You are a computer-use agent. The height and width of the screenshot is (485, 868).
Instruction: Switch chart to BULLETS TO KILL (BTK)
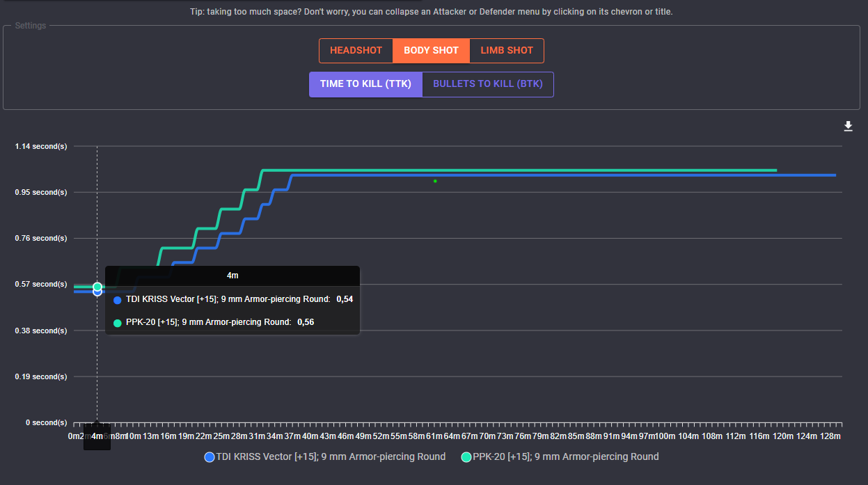pos(488,84)
